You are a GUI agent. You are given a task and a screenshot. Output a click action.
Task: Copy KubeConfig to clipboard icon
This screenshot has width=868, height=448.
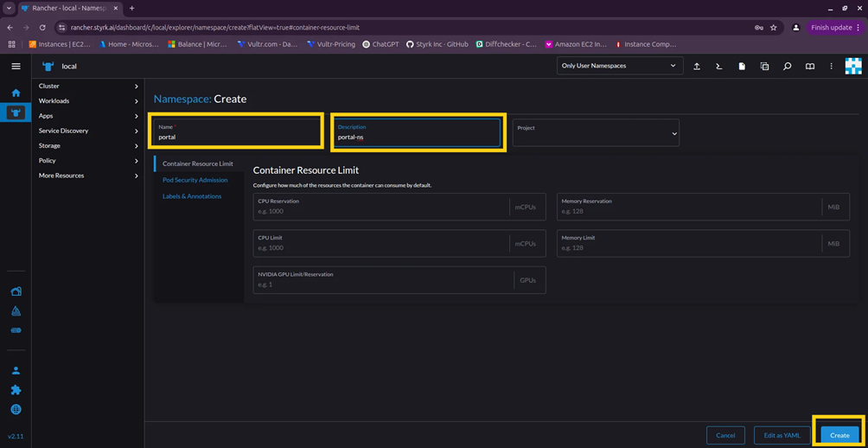click(x=764, y=66)
